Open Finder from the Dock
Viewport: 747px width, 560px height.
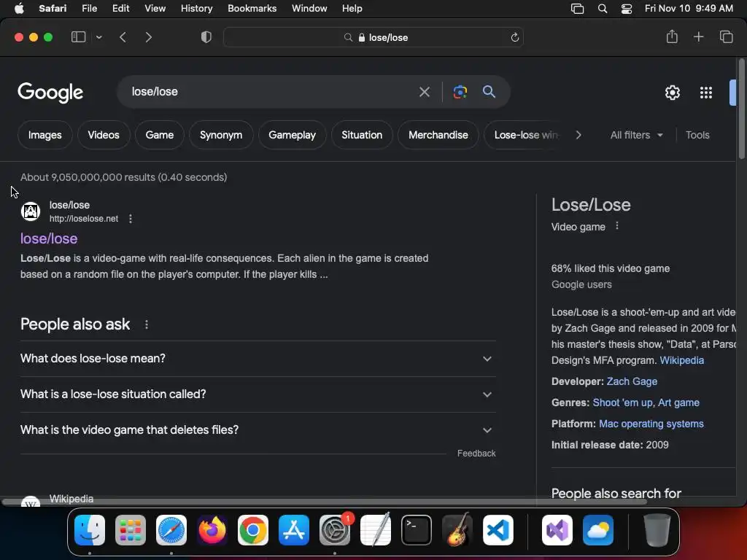coord(90,530)
